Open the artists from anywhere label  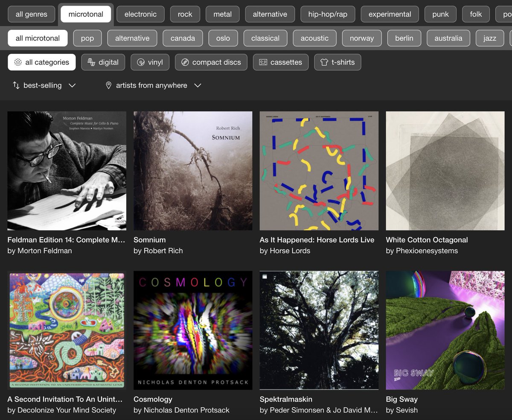(x=151, y=85)
